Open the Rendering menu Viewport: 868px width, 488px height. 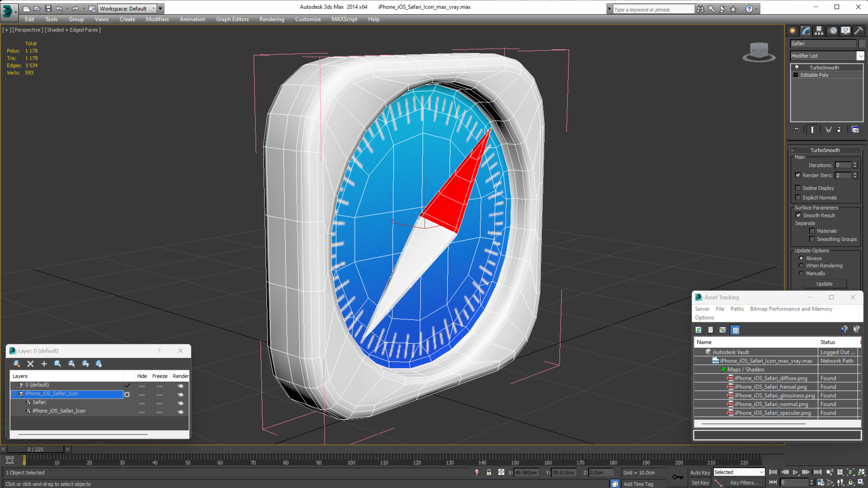(x=272, y=19)
